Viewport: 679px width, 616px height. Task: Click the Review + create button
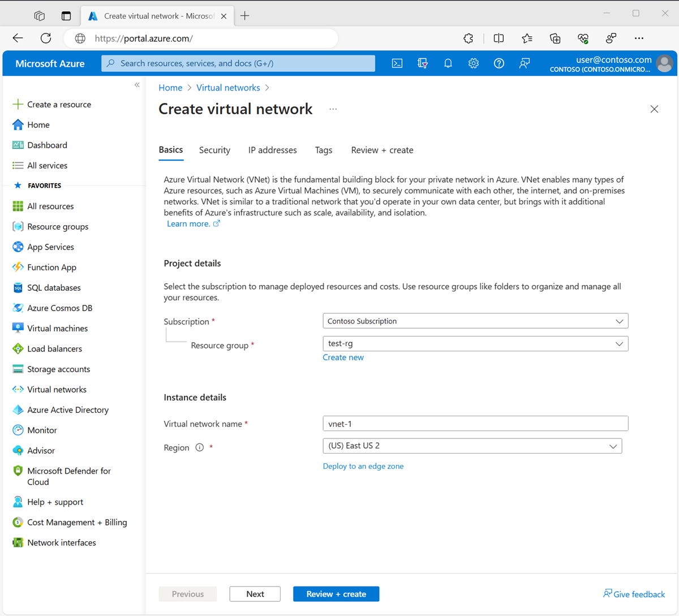click(x=336, y=593)
